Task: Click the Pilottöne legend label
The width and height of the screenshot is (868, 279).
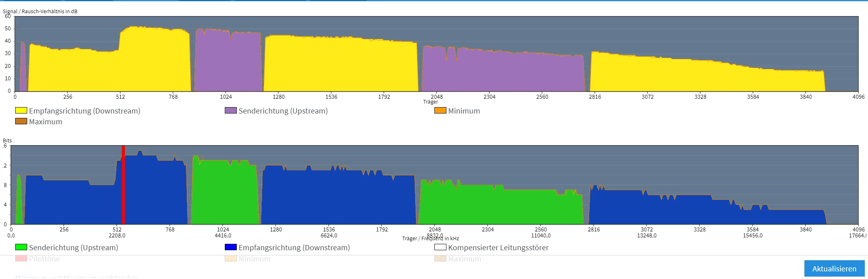Action: [x=44, y=259]
